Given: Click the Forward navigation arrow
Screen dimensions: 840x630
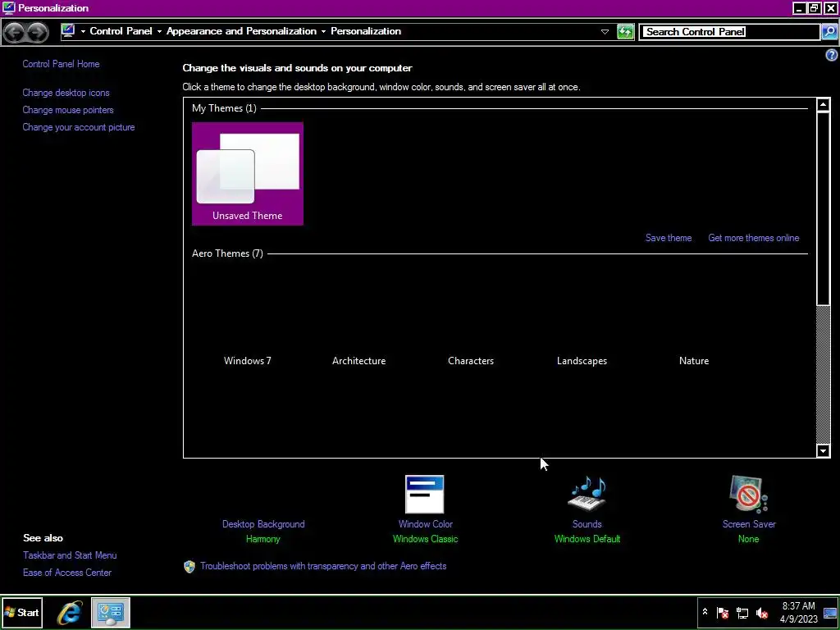Looking at the screenshot, I should click(37, 32).
